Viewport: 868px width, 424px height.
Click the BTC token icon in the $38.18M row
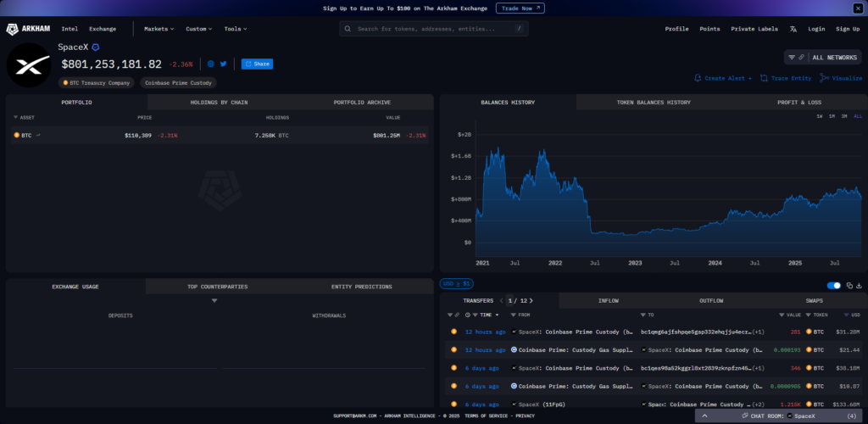tap(809, 368)
